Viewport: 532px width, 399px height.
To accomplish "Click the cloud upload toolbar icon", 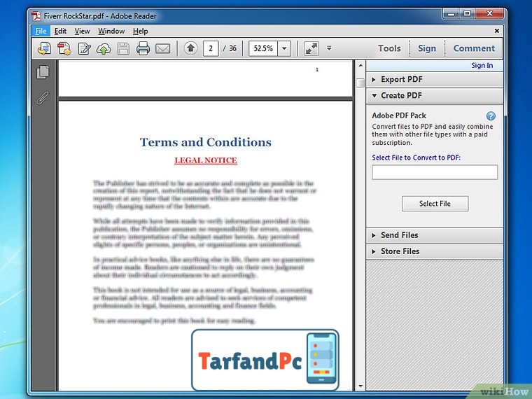I will pyautogui.click(x=104, y=49).
